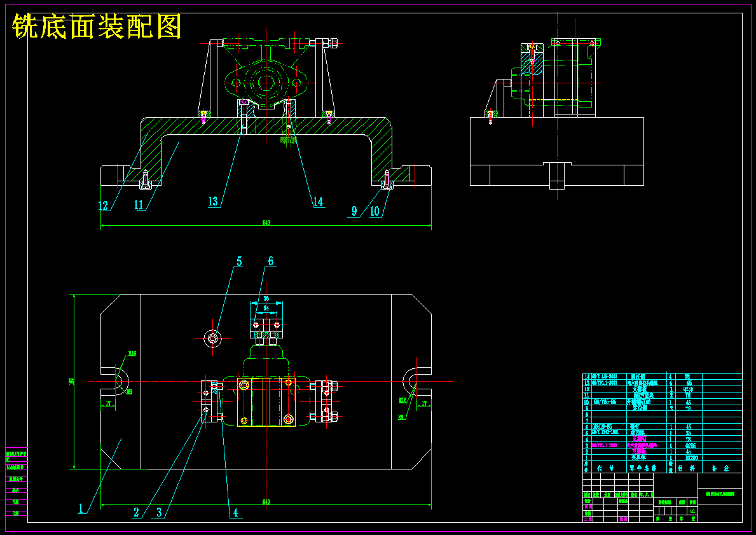Select balloon callout number 4
This screenshot has height=535, width=756.
(235, 513)
